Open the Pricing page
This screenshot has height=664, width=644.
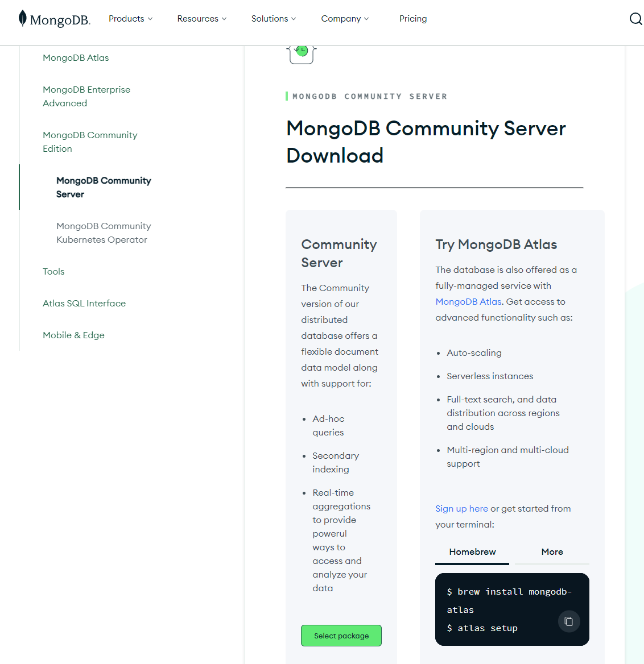[413, 19]
